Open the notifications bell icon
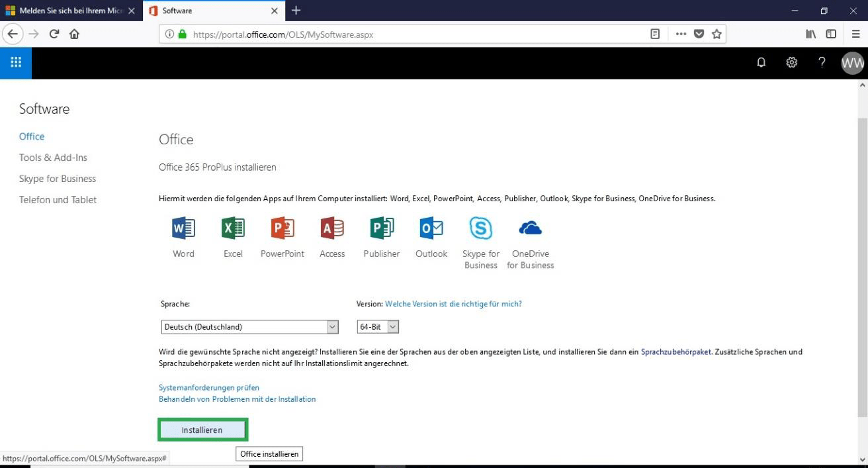This screenshot has width=868, height=468. 761,62
